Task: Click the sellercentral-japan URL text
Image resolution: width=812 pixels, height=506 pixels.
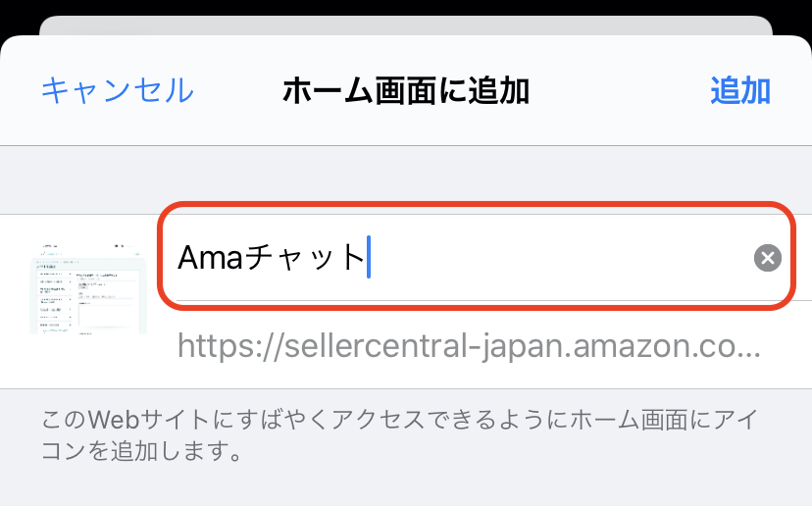Action: click(469, 345)
